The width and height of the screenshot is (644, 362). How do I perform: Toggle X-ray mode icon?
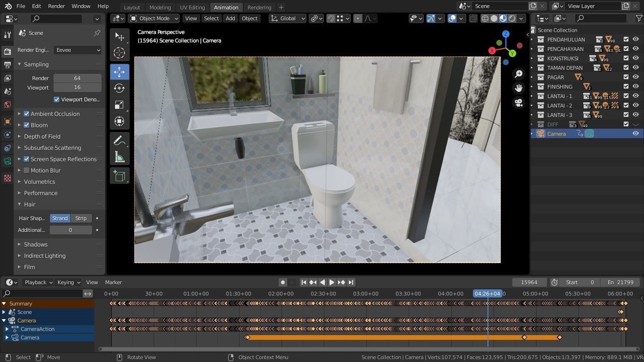click(474, 18)
